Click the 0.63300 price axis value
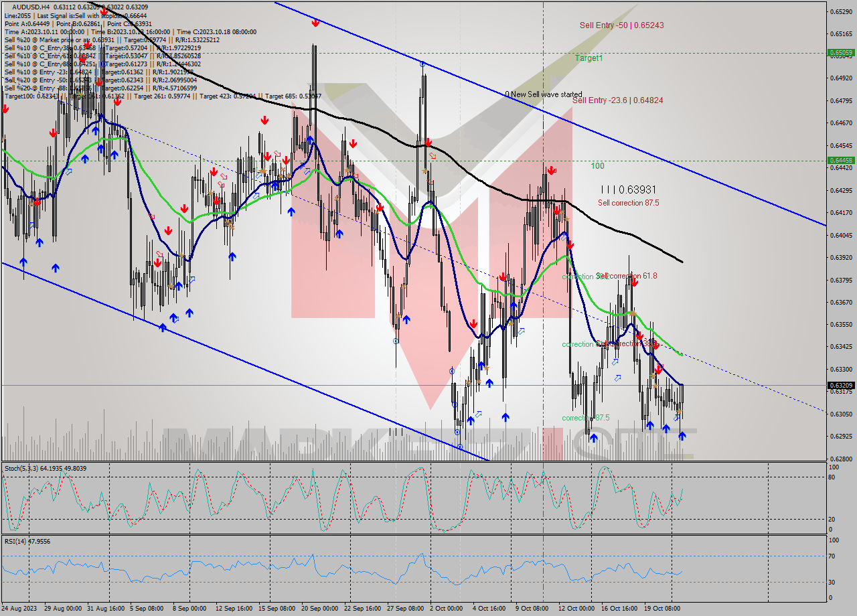 pos(840,369)
